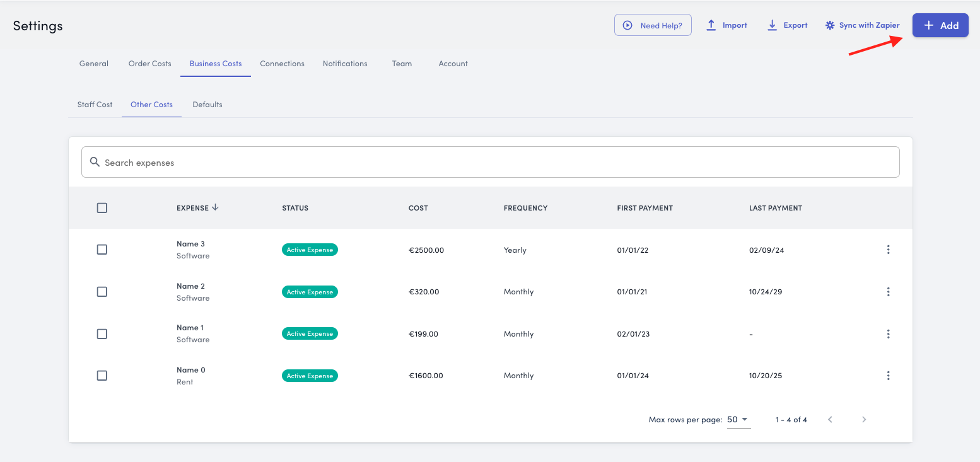
Task: Open three-dot menu for Name 2 expense
Action: 888,292
